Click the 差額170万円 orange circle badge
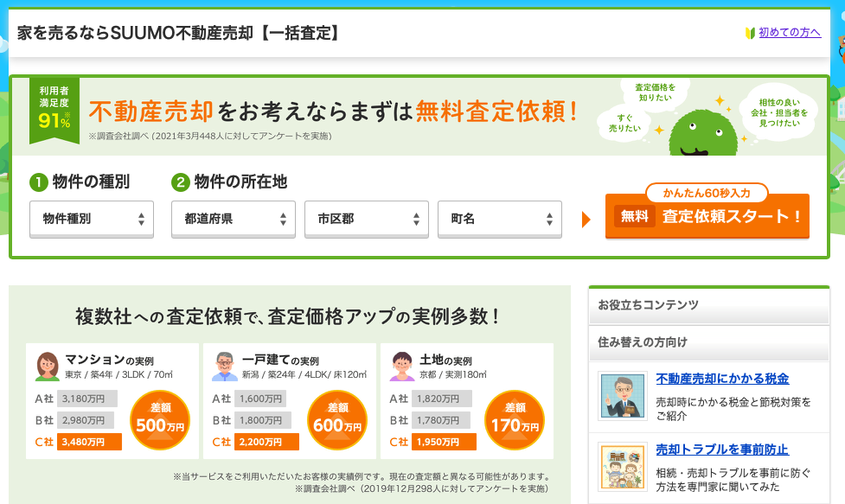The image size is (845, 504). coord(515,420)
